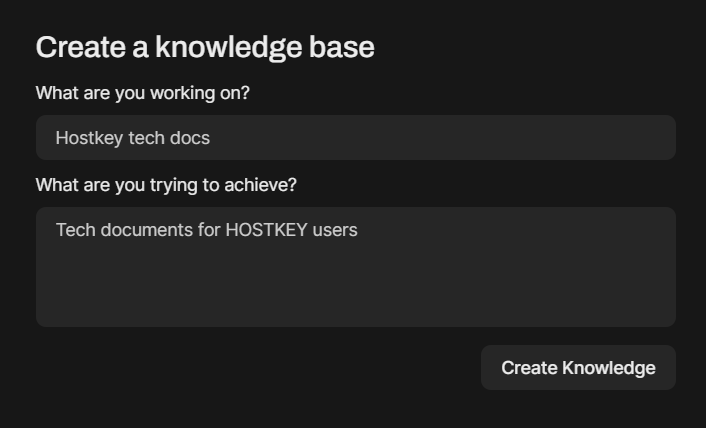
Task: Click the word 'users' in the description textarea
Action: 335,230
